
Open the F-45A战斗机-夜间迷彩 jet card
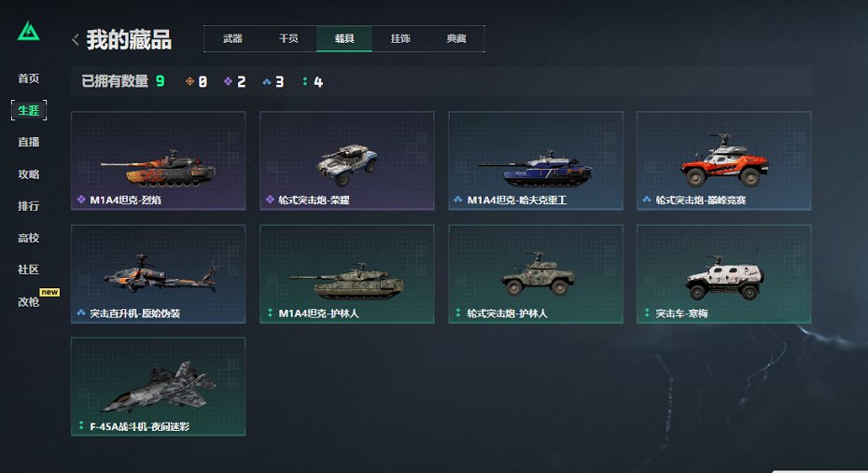(159, 386)
